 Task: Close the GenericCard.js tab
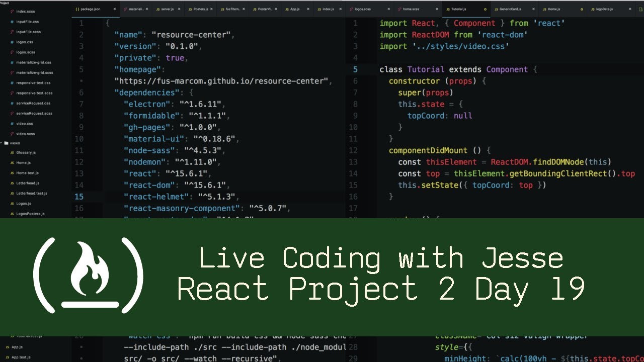[533, 9]
